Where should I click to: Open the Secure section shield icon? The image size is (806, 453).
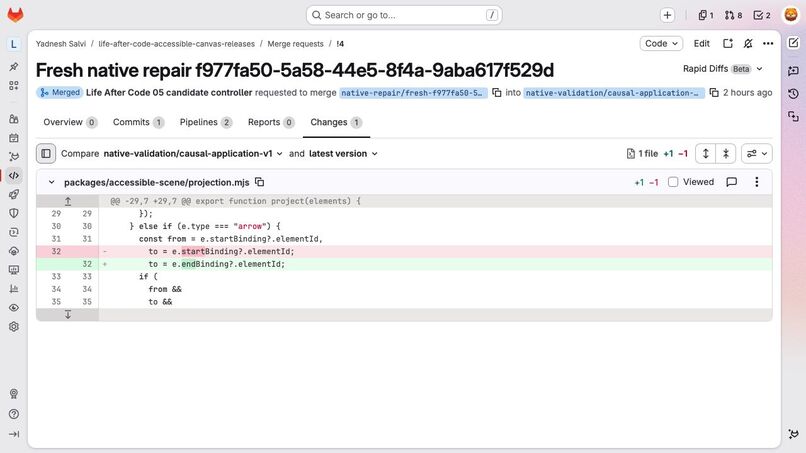pyautogui.click(x=14, y=213)
